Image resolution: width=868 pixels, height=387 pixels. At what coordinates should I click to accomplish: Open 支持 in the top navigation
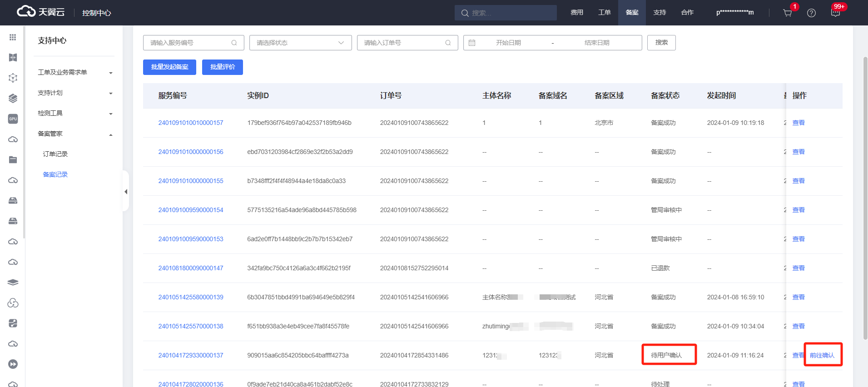(660, 12)
